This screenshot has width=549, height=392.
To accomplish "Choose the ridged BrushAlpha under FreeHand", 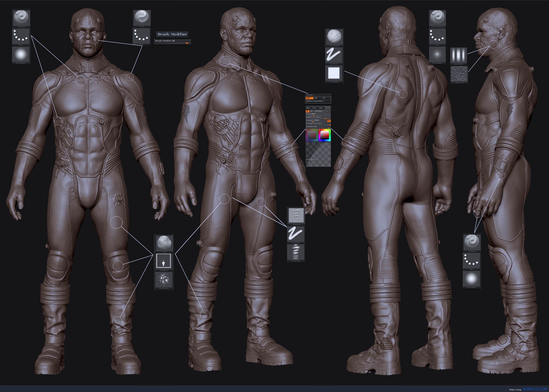I will 296,253.
